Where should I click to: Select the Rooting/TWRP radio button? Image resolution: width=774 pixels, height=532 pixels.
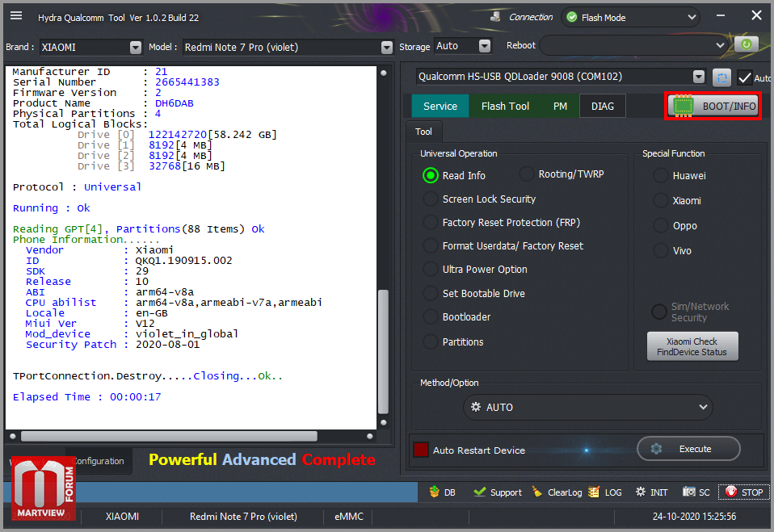[x=527, y=174]
